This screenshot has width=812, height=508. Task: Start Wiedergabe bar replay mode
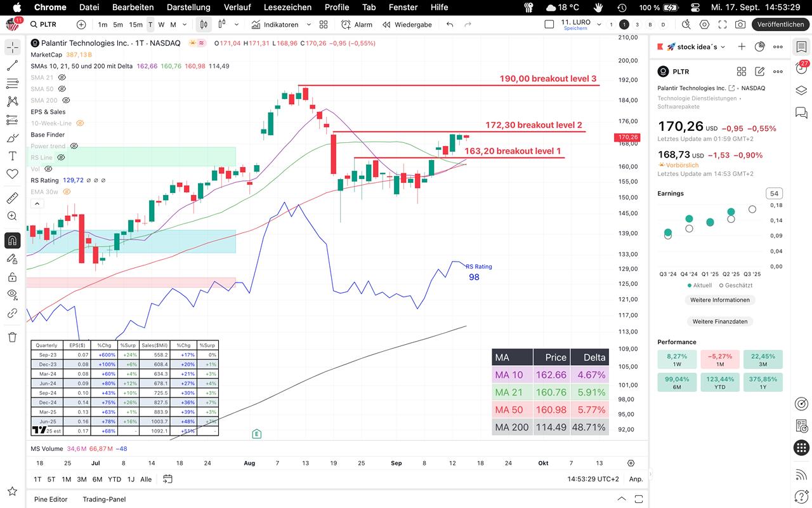click(x=406, y=25)
